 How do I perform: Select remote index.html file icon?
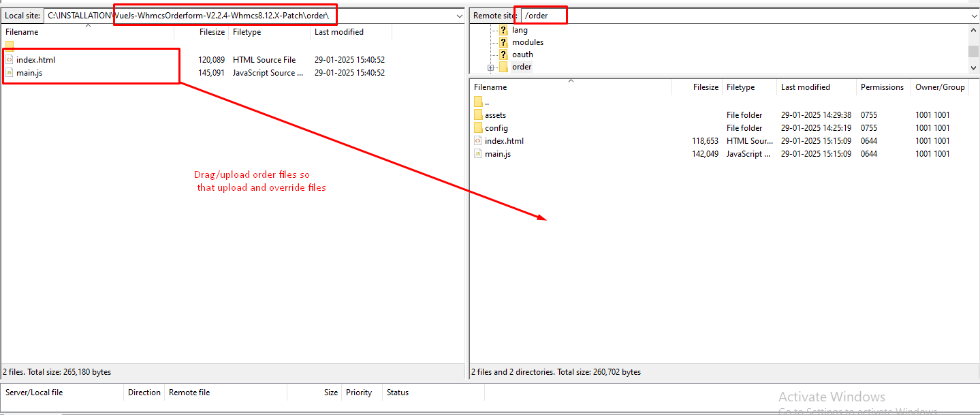478,141
